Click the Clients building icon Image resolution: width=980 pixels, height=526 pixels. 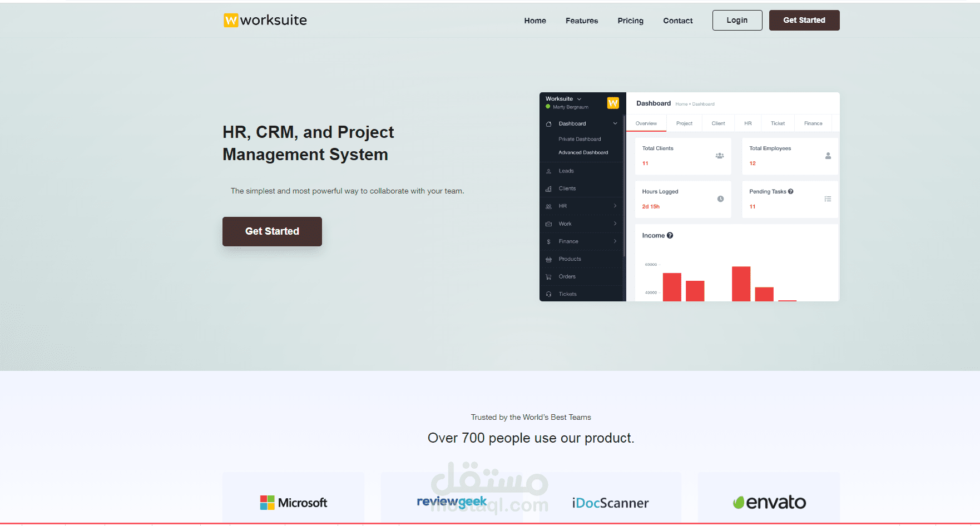(548, 189)
